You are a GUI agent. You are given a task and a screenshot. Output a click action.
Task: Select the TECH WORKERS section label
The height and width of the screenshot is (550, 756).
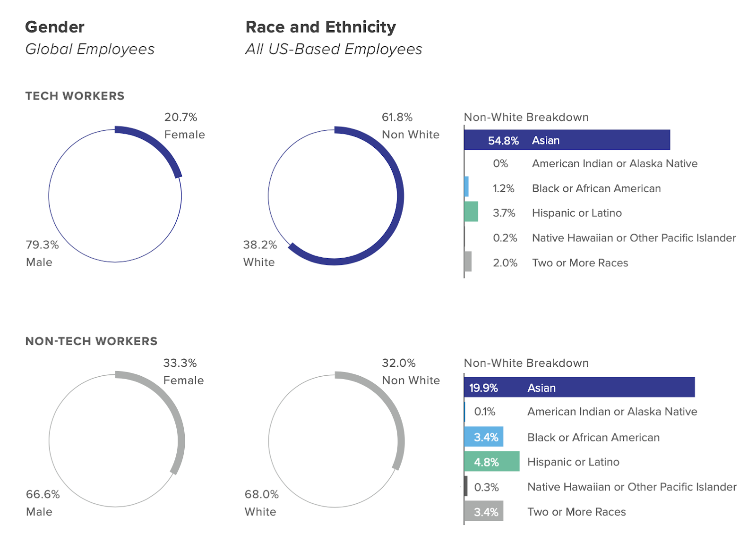click(x=75, y=96)
